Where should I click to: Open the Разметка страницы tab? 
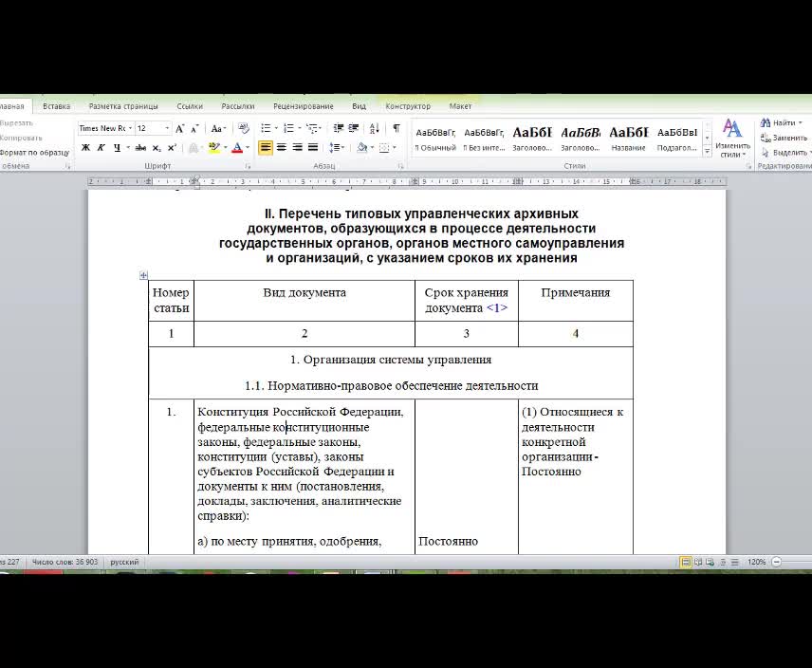click(123, 106)
